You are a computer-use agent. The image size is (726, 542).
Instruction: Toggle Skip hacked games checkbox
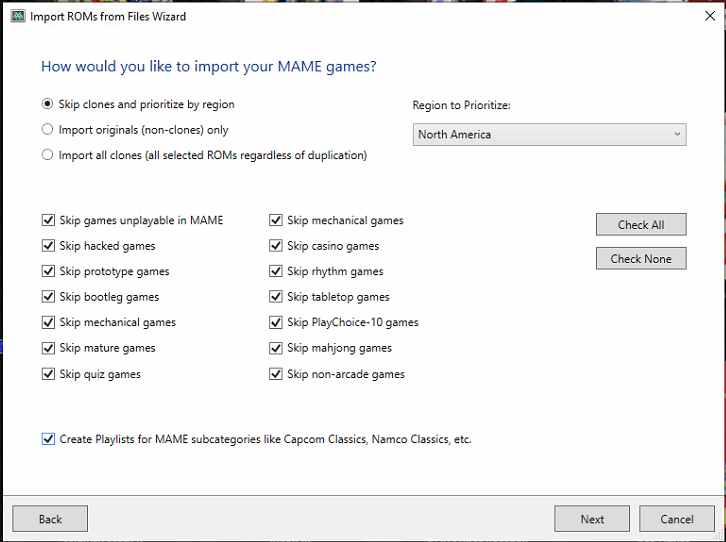click(x=48, y=246)
